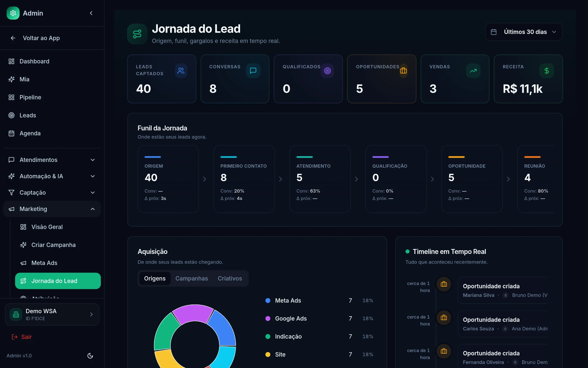Open Carlos Souza's Oportunidade criada event
The height and width of the screenshot is (368, 588).
pyautogui.click(x=503, y=324)
